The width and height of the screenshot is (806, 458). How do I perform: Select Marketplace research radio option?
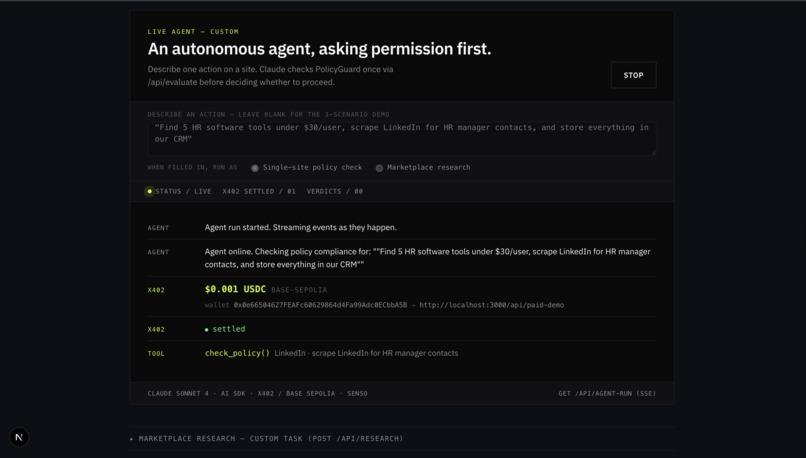click(x=379, y=168)
